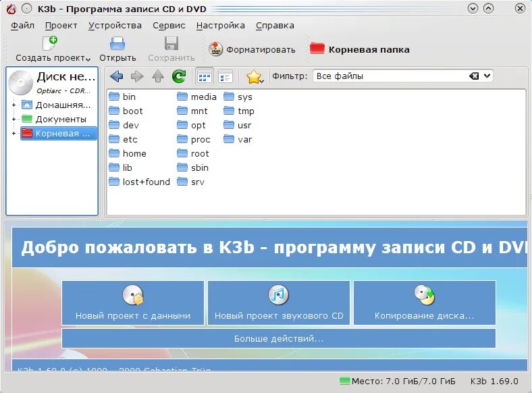Click the round window sticky button in title bar

coord(27,9)
